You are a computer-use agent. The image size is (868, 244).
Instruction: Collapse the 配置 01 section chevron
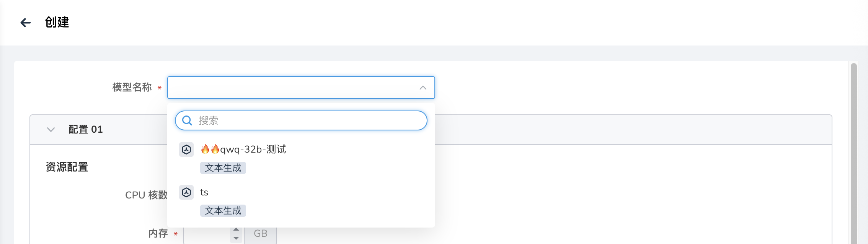(51, 130)
